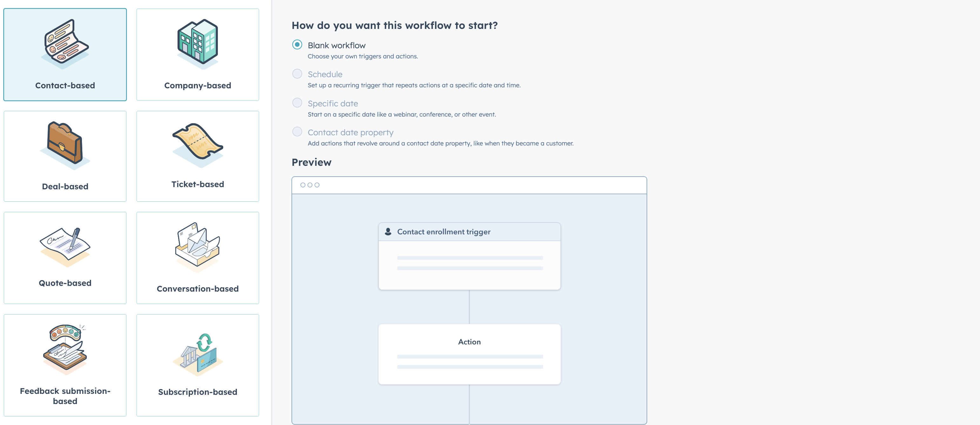
Task: Click the three dots in preview header
Action: 311,184
